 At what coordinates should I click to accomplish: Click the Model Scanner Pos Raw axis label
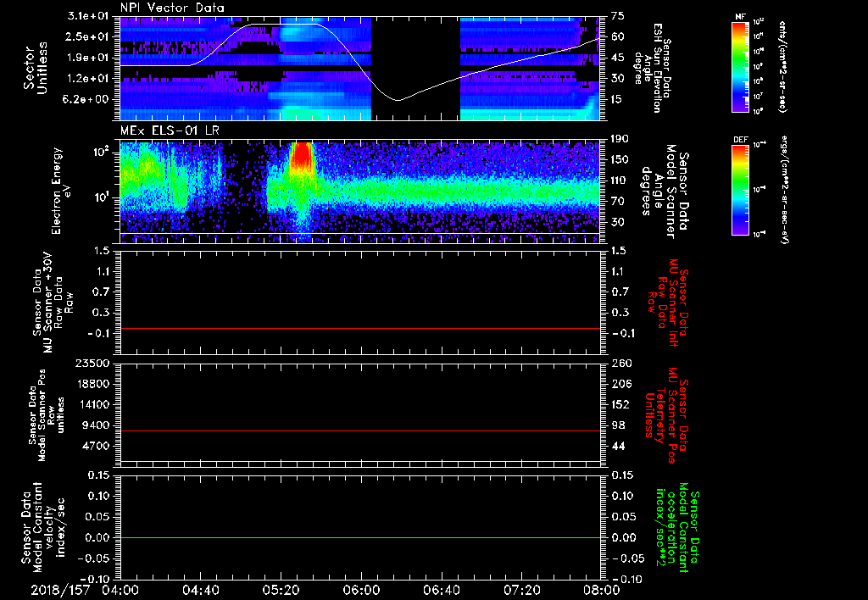pos(47,415)
